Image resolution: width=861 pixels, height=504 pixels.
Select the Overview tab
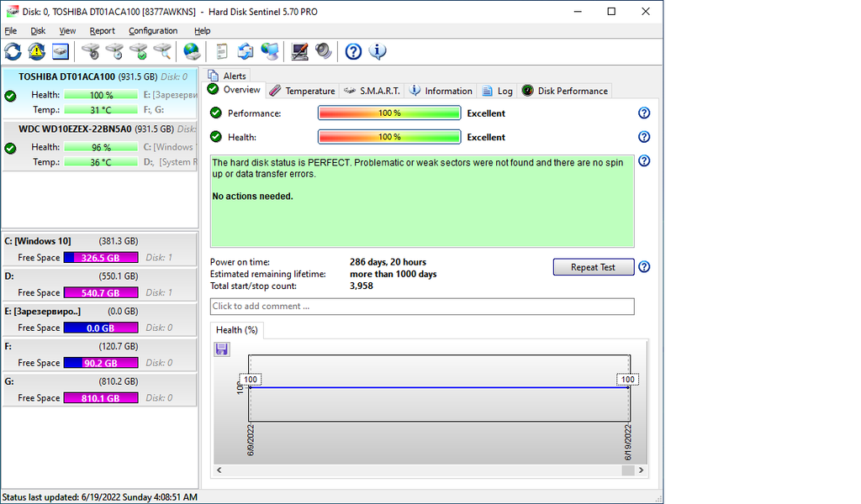235,90
